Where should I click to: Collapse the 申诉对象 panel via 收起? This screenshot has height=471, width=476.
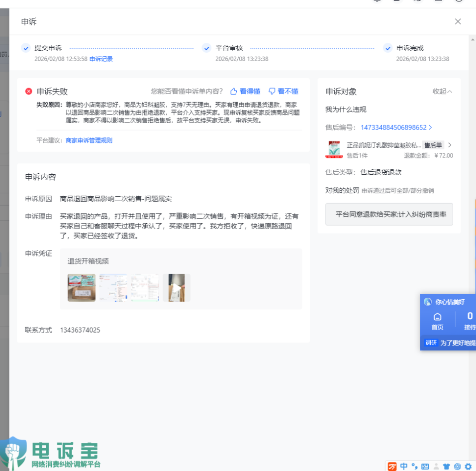tap(442, 92)
